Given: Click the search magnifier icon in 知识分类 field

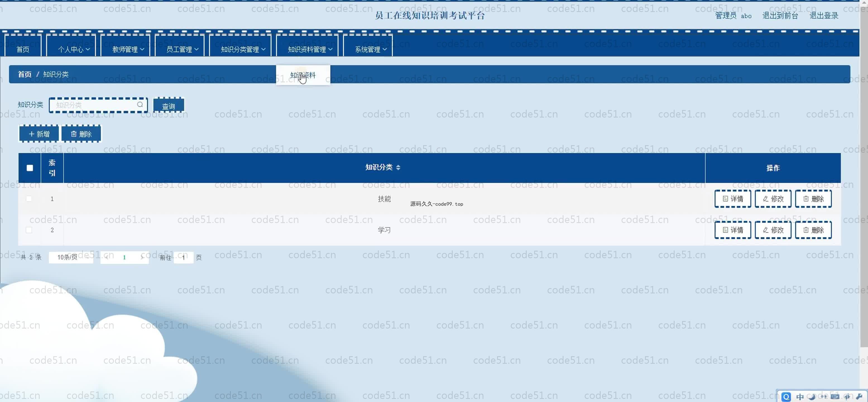Looking at the screenshot, I should point(140,104).
